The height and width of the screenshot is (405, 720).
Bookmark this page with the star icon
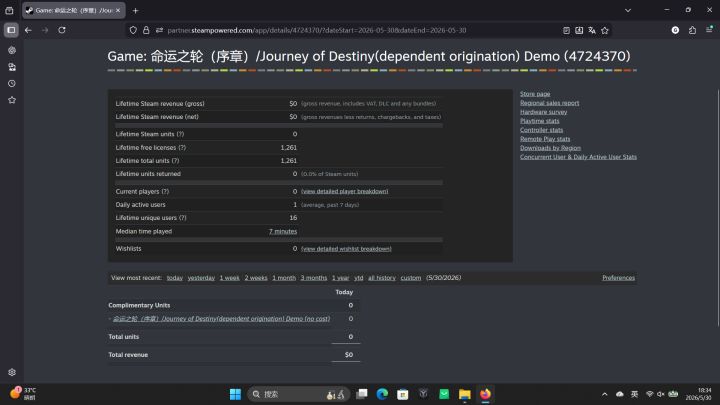tap(605, 30)
